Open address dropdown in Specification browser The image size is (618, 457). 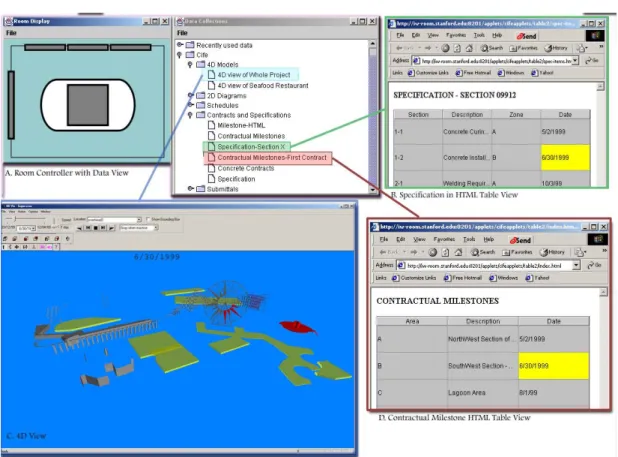pos(575,61)
